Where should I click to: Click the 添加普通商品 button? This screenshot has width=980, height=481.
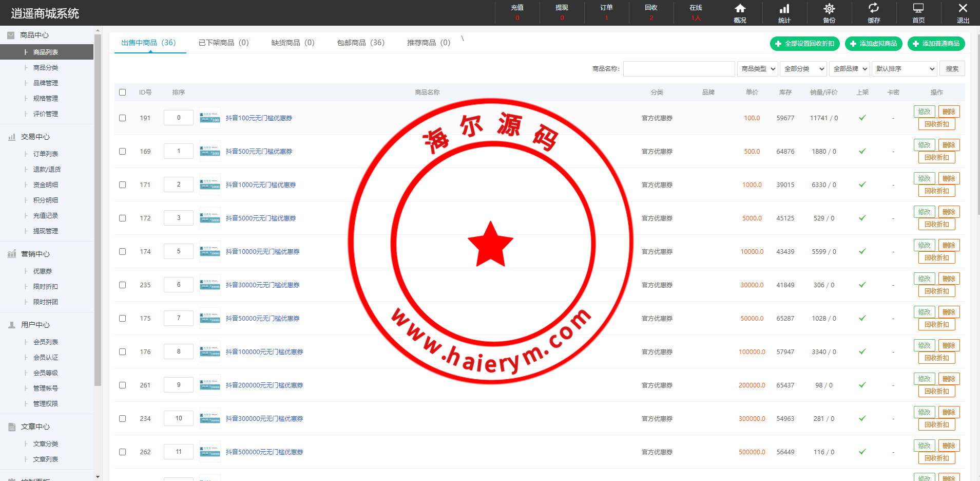[936, 44]
